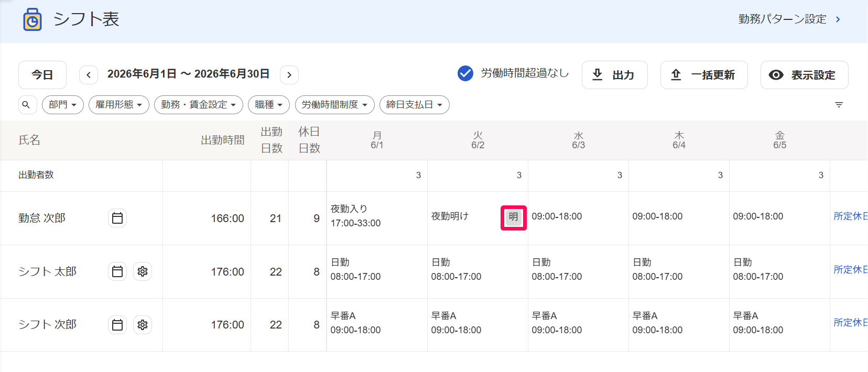Select シフト 太郎 日勤 cell on 6/3

pyautogui.click(x=578, y=271)
